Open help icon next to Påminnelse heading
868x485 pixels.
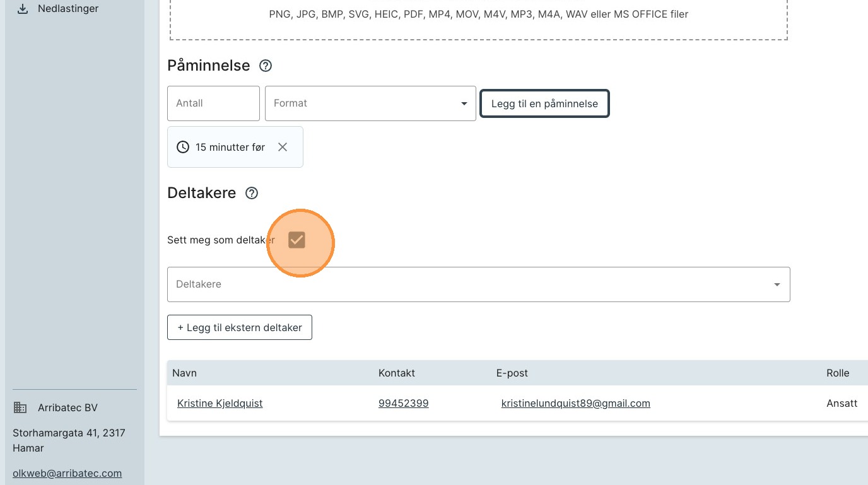pyautogui.click(x=266, y=66)
